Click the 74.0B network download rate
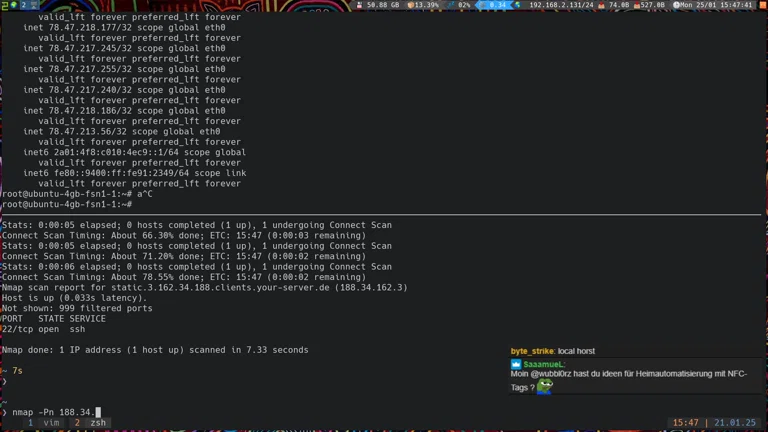The width and height of the screenshot is (768, 432). [x=616, y=5]
